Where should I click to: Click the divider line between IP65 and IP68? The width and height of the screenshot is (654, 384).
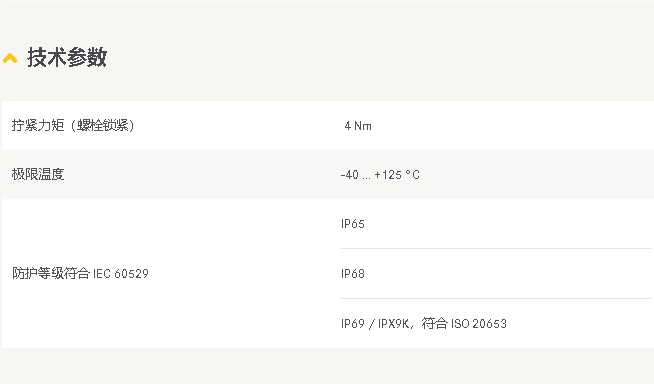(x=496, y=248)
